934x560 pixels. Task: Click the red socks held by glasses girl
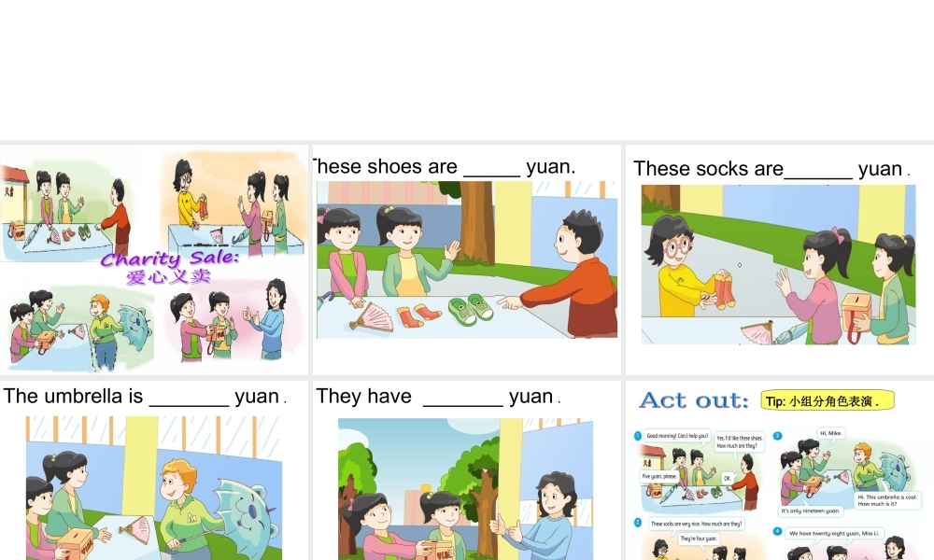click(x=721, y=288)
